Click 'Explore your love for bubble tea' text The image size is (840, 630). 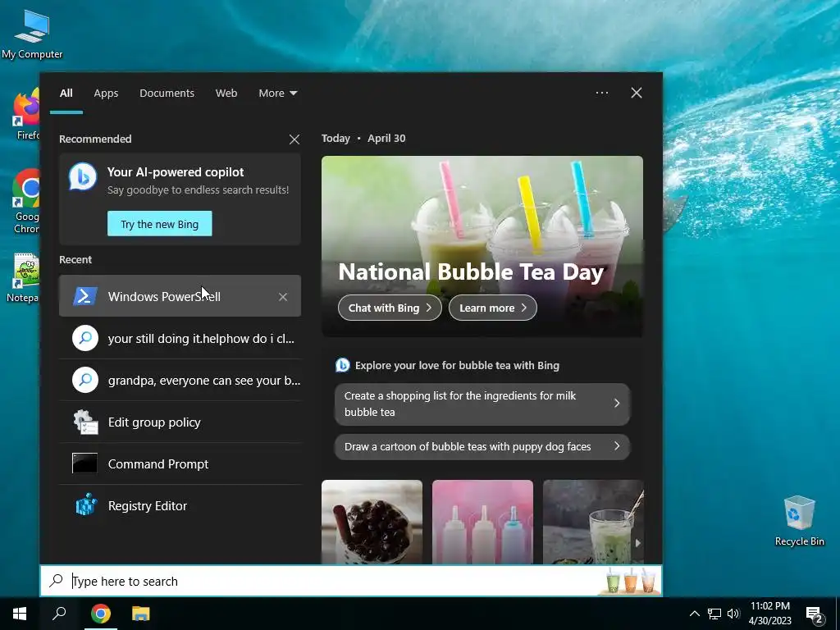(457, 365)
